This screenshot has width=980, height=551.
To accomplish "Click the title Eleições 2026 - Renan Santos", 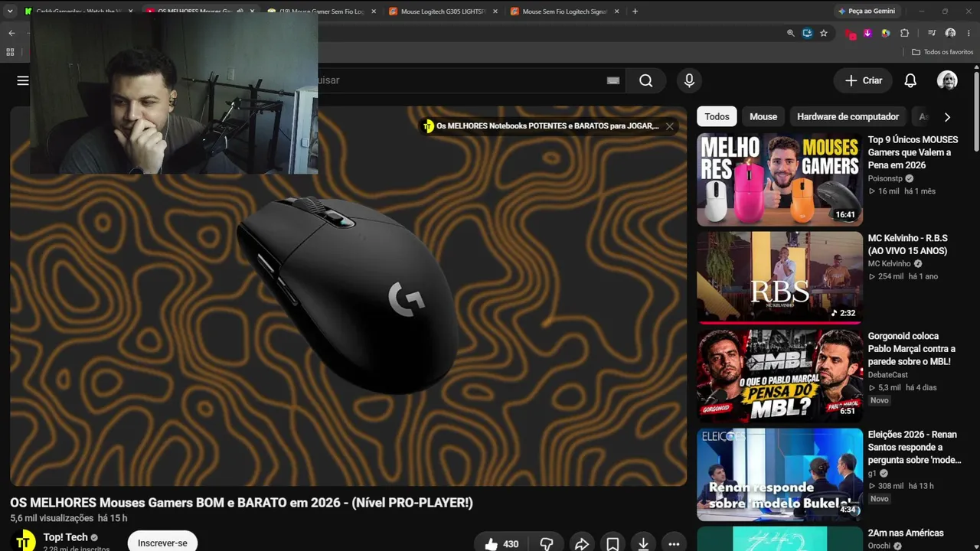I will 914,447.
